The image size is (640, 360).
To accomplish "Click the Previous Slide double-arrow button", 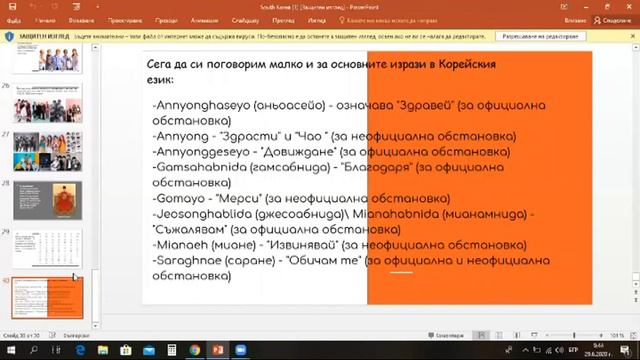I will 636,292.
